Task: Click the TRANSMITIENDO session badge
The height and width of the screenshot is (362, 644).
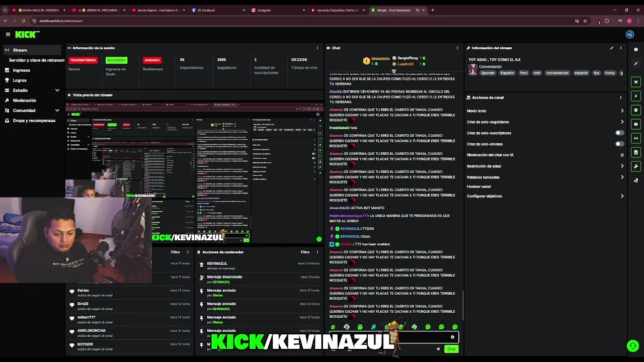Action: pos(83,60)
